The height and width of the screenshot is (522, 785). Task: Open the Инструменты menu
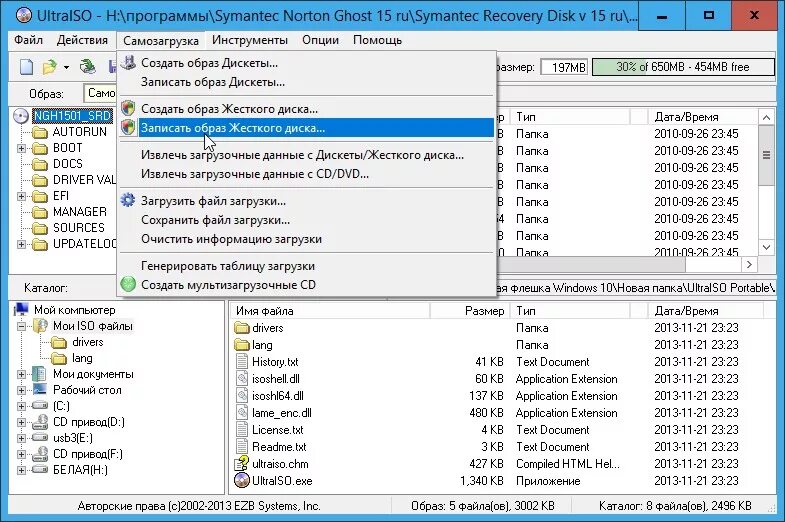tap(250, 40)
